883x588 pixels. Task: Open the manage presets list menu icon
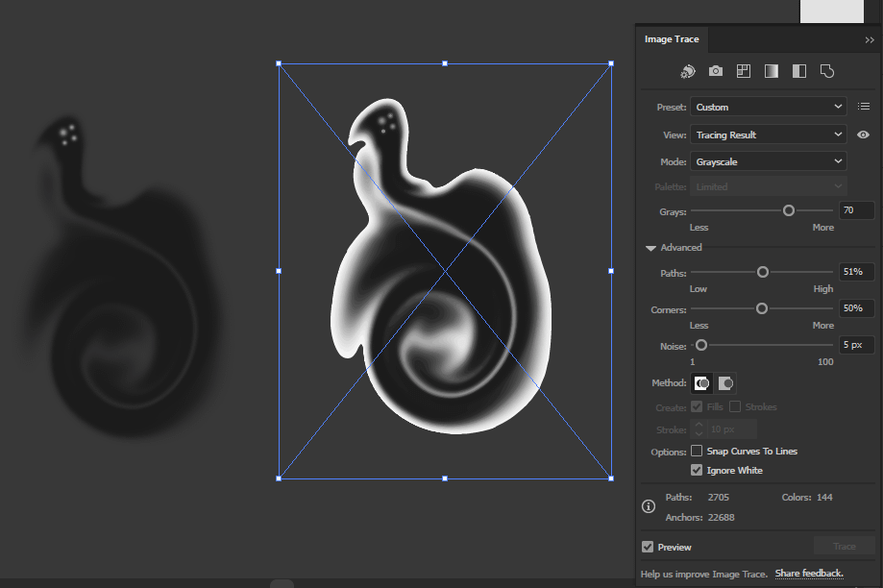864,107
